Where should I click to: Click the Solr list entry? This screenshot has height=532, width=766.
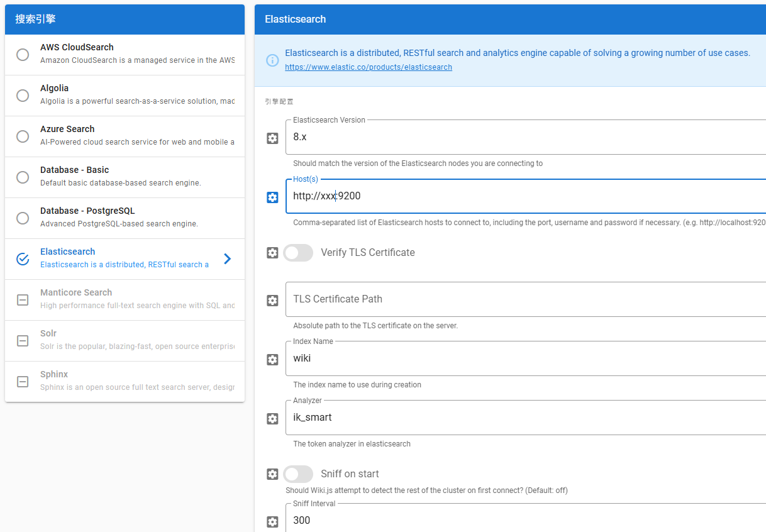[125, 341]
